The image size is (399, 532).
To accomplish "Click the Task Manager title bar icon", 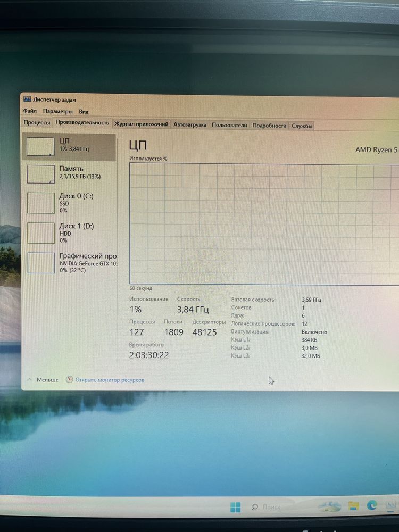I will [x=27, y=99].
